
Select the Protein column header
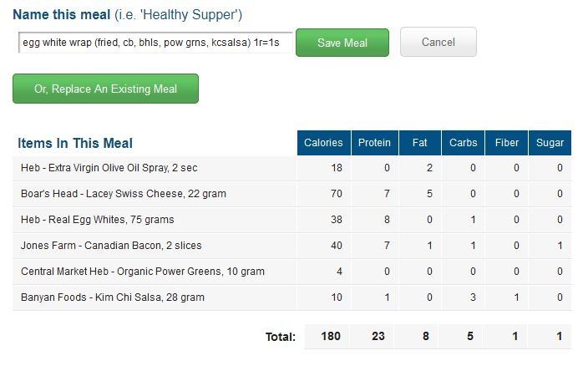tap(375, 143)
